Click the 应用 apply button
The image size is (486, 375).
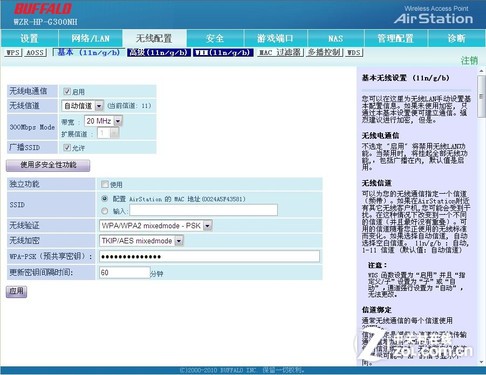click(x=16, y=292)
